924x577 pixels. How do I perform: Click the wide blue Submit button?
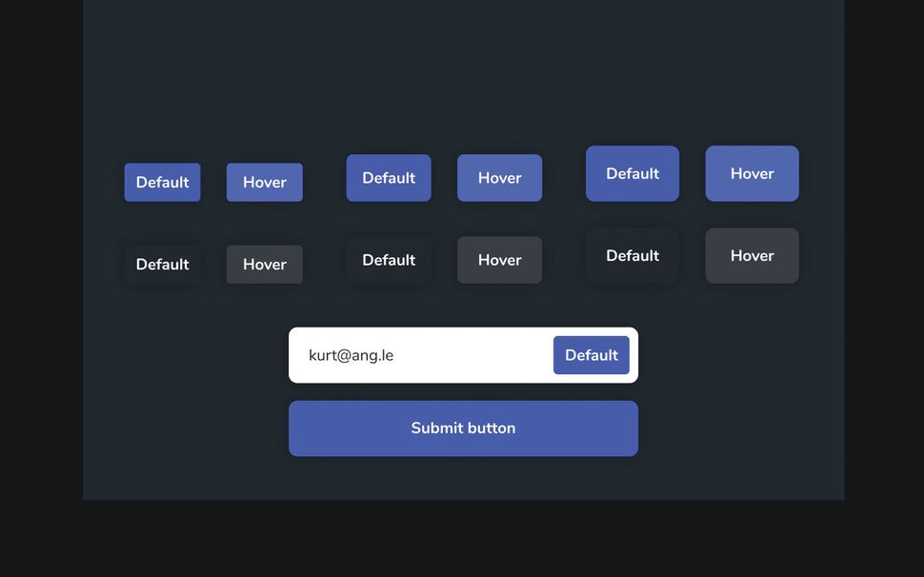[x=463, y=428]
